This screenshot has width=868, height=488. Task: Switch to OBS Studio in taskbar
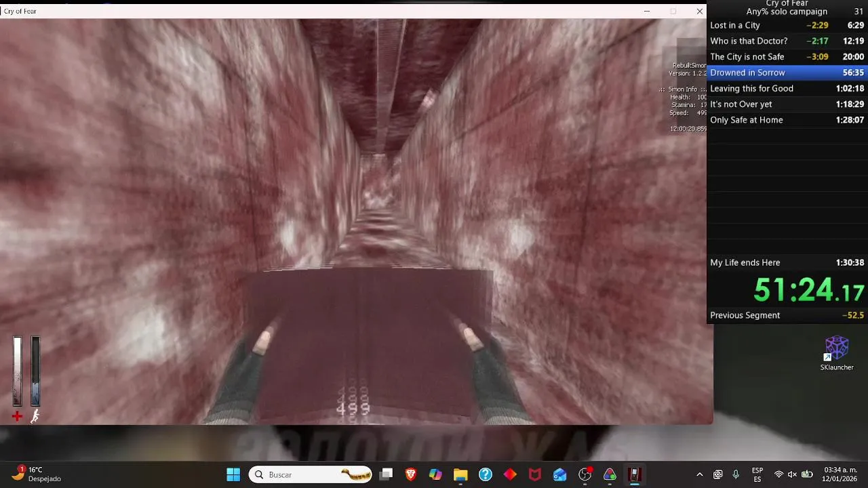[x=585, y=474]
